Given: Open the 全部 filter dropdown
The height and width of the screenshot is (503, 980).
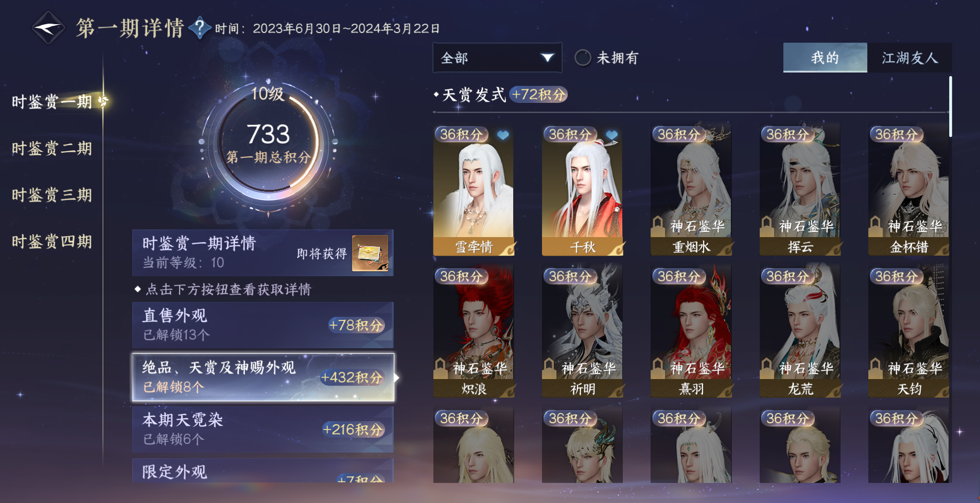Looking at the screenshot, I should 497,58.
